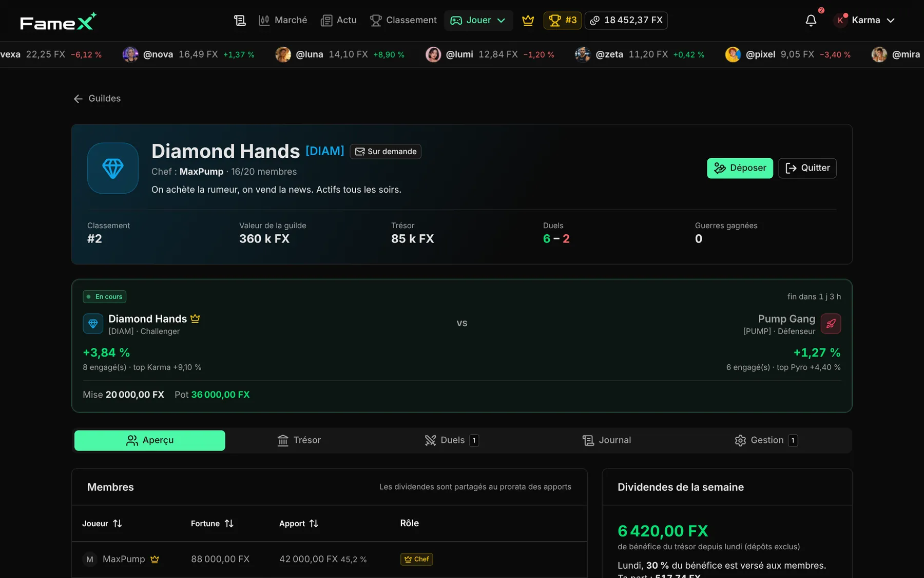
Task: Click the FameX logo
Action: click(58, 21)
